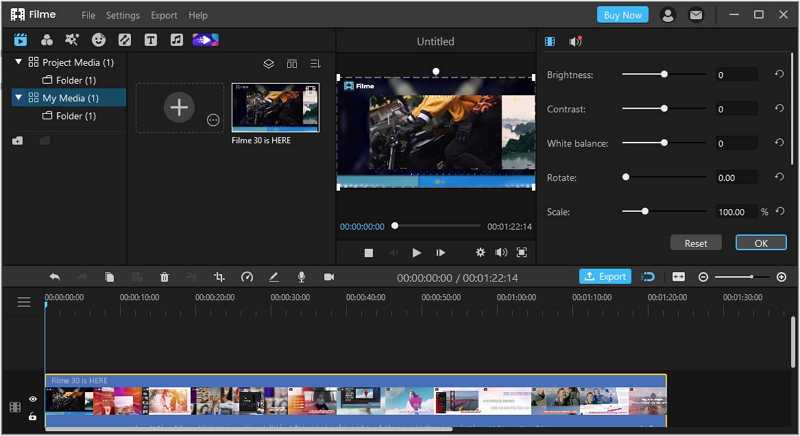The image size is (800, 436).
Task: Click the delete trash icon in timeline toolbar
Action: tap(164, 277)
